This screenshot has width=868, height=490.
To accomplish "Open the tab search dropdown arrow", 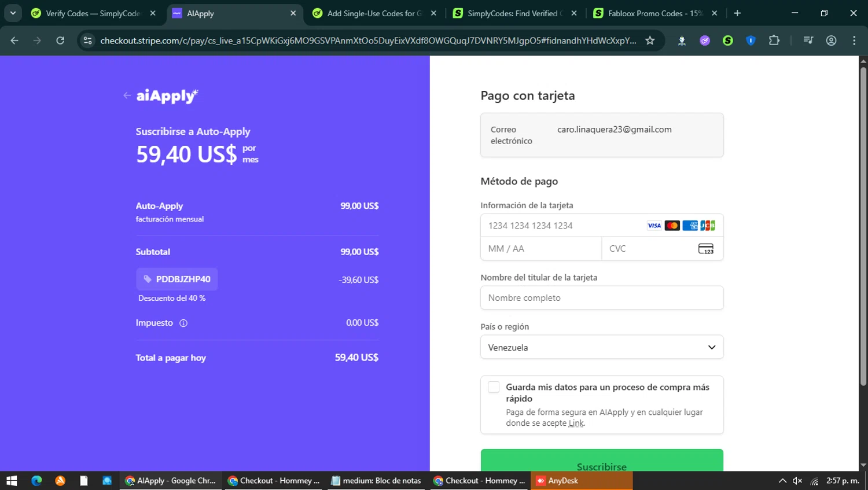I will (13, 13).
